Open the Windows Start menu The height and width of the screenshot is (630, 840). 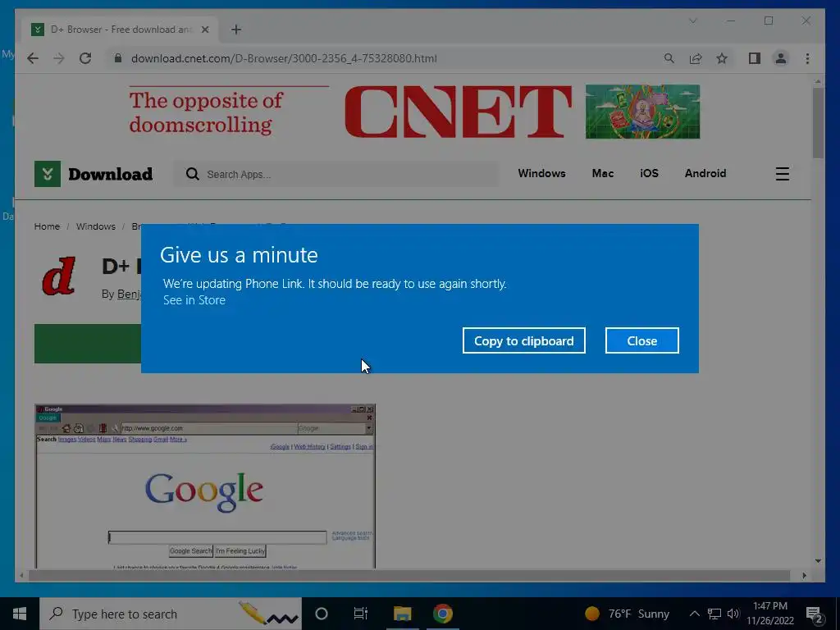point(20,614)
